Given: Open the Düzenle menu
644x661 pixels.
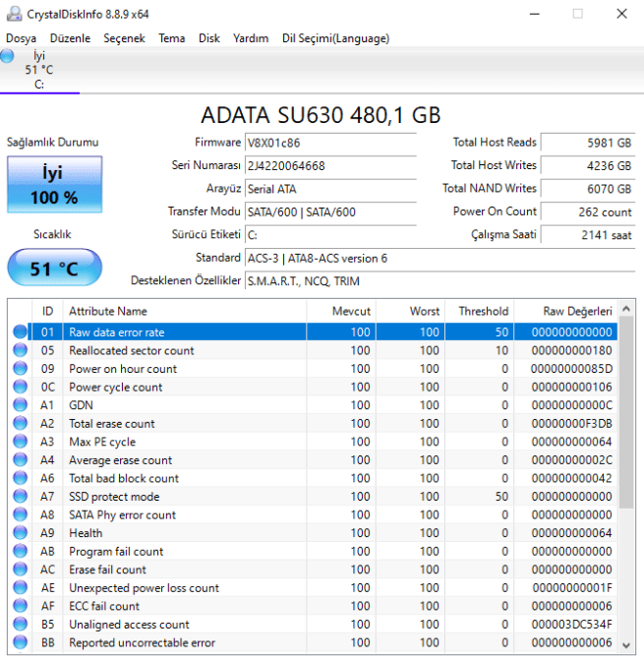Looking at the screenshot, I should [x=70, y=38].
